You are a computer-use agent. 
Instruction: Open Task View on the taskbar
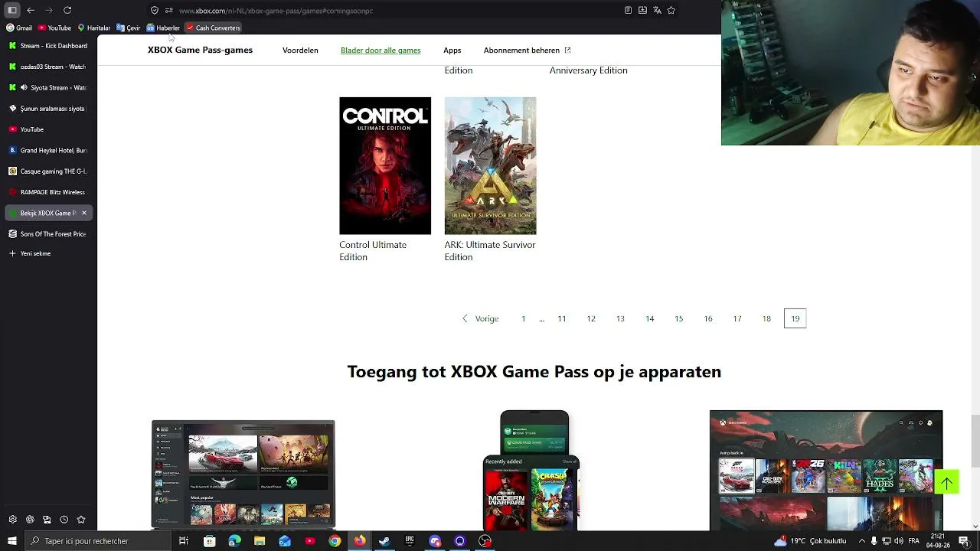184,541
